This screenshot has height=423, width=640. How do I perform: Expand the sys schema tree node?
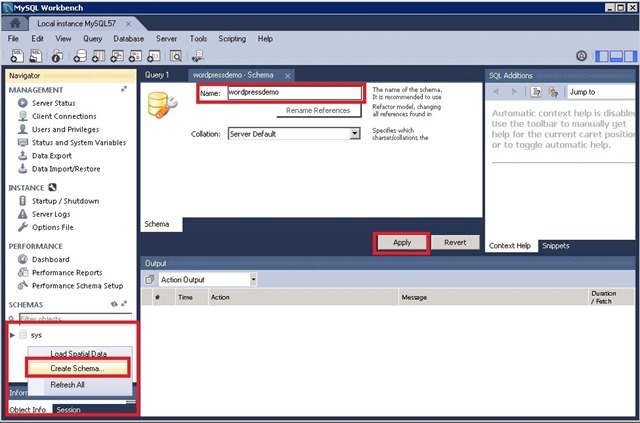[12, 335]
